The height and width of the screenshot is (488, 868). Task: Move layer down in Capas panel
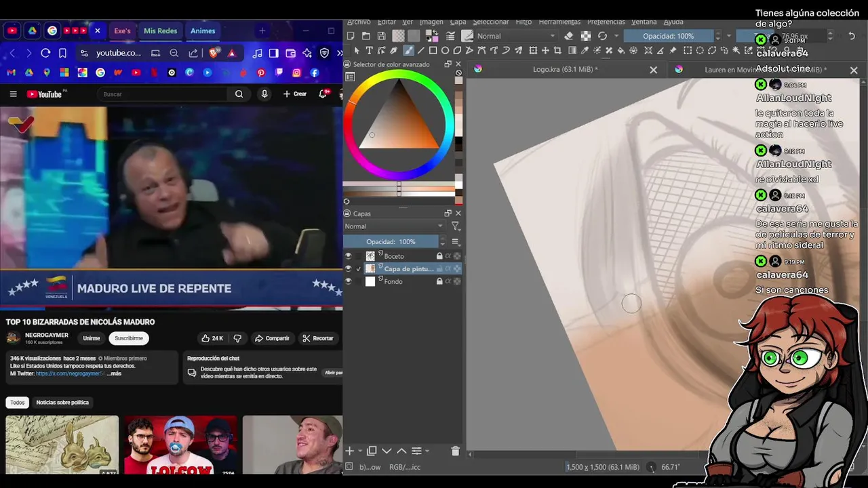pyautogui.click(x=387, y=451)
